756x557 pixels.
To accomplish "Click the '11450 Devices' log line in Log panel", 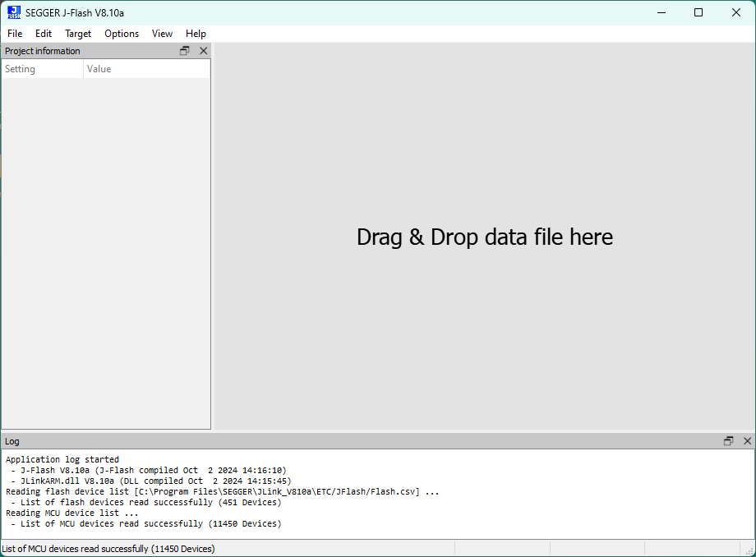I will tap(146, 523).
